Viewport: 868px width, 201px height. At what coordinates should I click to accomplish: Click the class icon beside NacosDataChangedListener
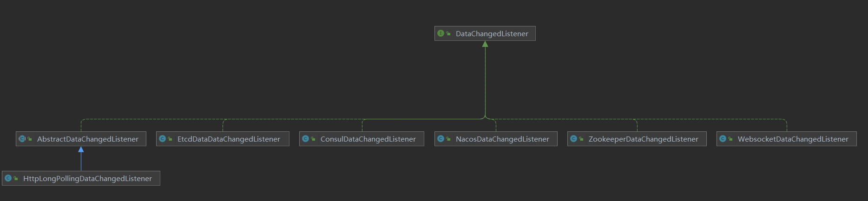441,139
